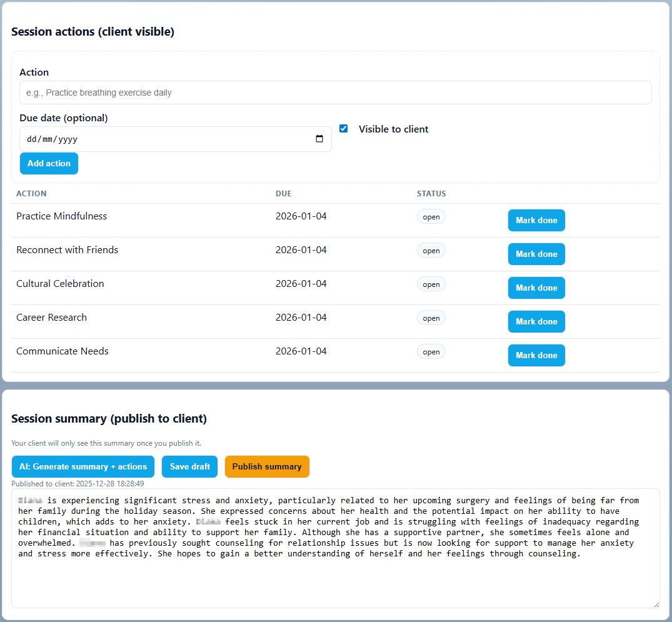The height and width of the screenshot is (622, 672).
Task: Mark Practice Mindfulness as done
Action: (536, 221)
